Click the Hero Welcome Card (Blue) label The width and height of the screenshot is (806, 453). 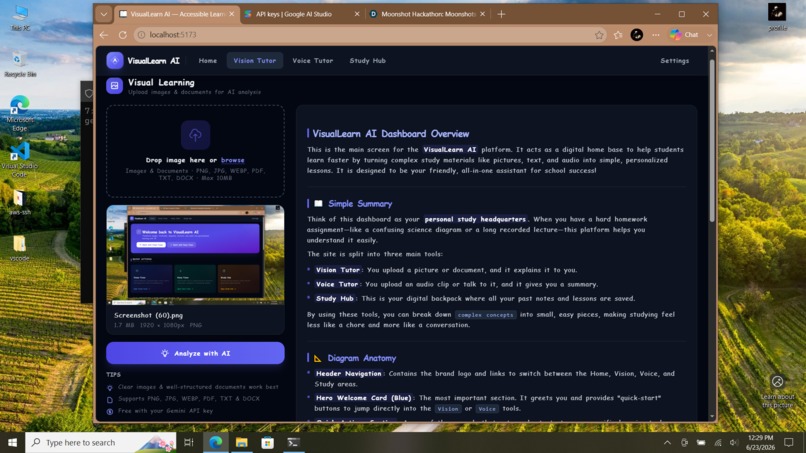(x=363, y=398)
